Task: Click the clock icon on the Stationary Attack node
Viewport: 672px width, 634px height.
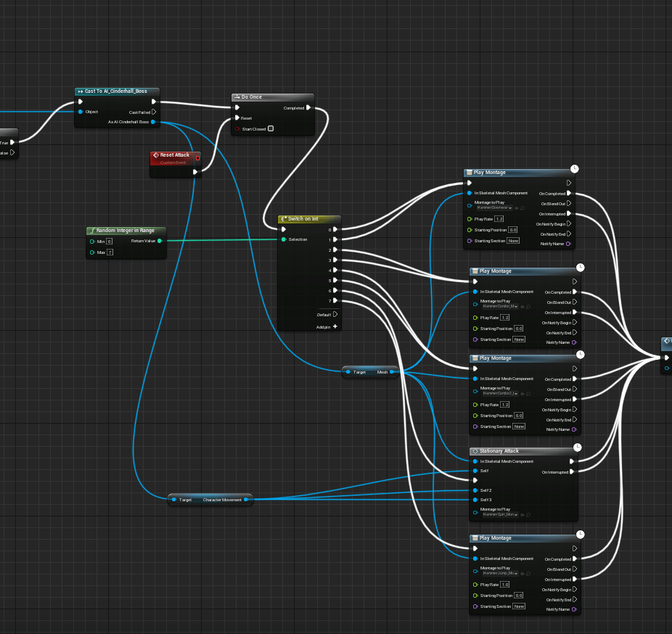Action: tap(577, 447)
